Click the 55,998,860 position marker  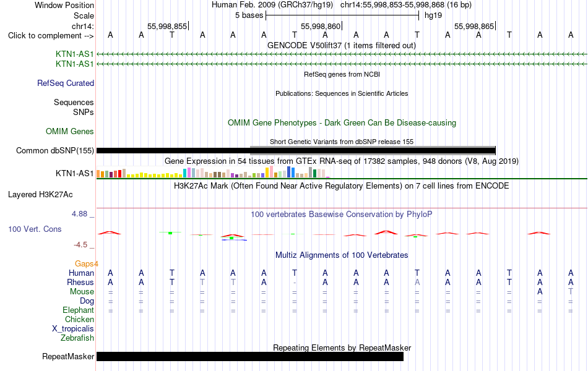(x=321, y=26)
